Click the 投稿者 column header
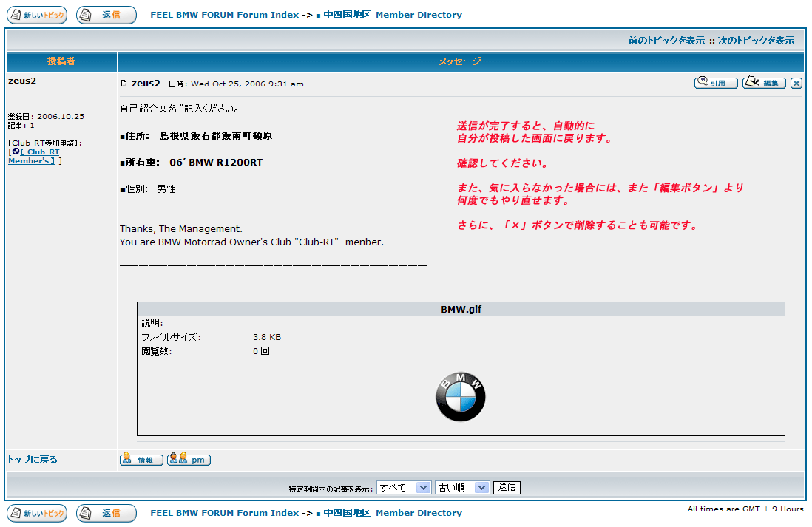The image size is (812, 527). [x=61, y=61]
